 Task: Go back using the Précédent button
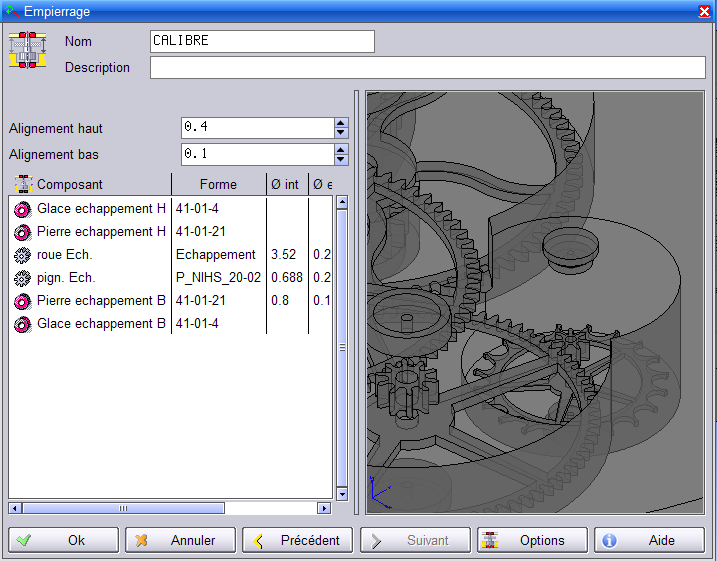[298, 540]
